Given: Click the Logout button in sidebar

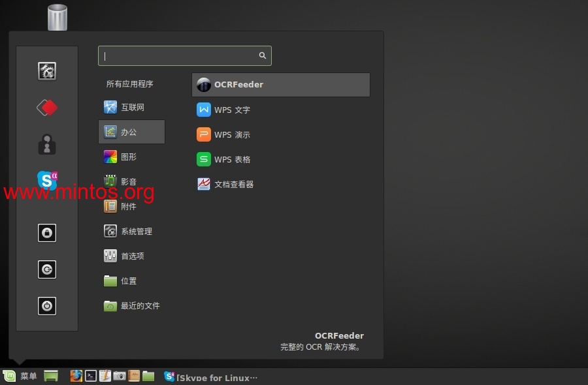Looking at the screenshot, I should point(47,269).
